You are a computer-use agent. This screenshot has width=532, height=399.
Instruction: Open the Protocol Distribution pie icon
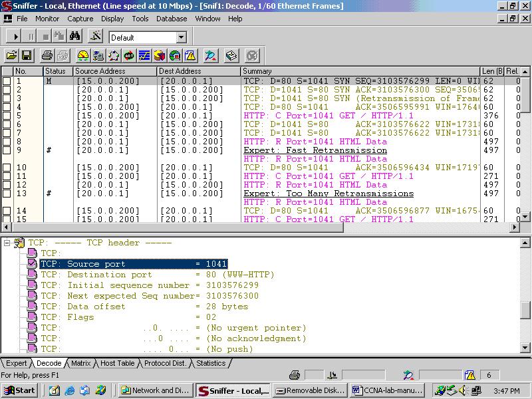coord(160,56)
